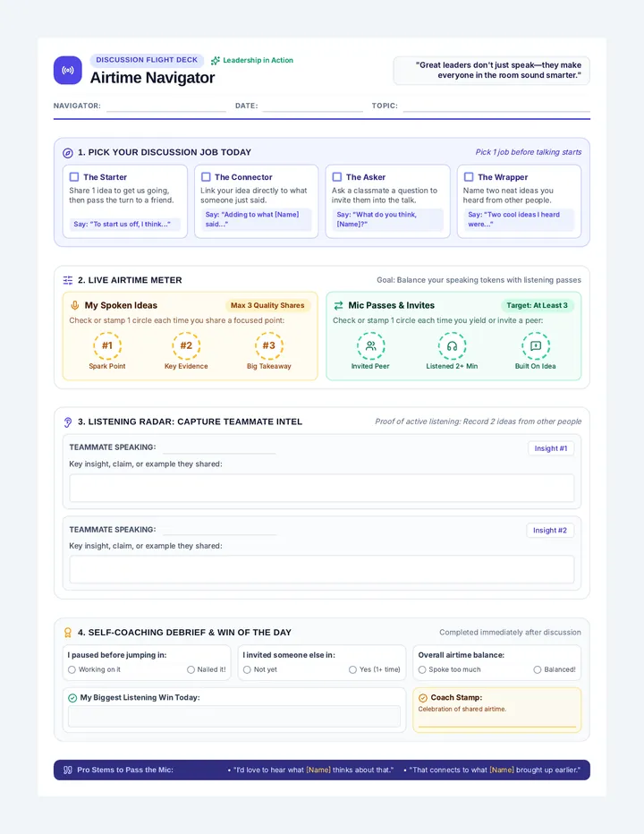This screenshot has height=834, width=644.
Task: Select the Not yet radio option
Action: [247, 669]
